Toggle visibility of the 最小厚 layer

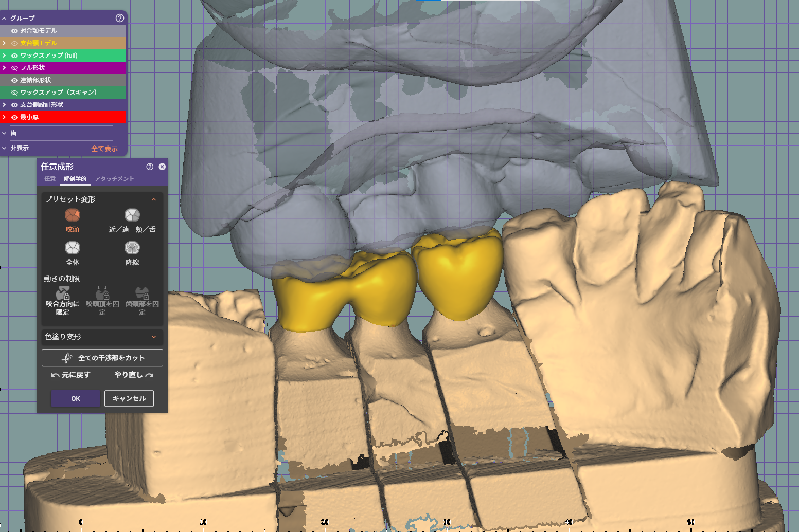click(14, 117)
